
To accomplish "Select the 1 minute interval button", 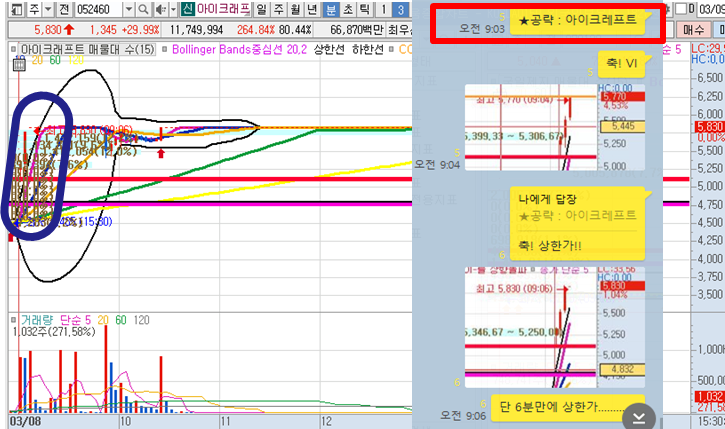I will click(383, 9).
